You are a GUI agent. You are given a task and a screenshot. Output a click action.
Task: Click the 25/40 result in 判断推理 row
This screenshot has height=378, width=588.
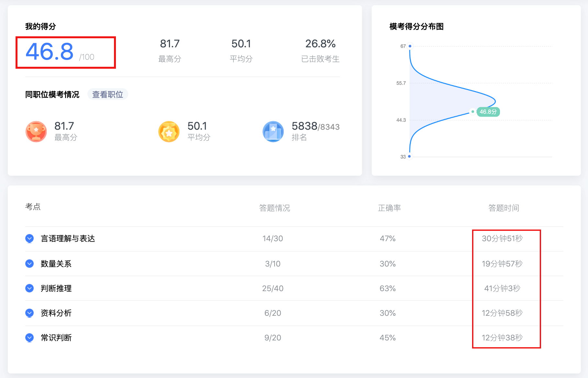pos(273,288)
